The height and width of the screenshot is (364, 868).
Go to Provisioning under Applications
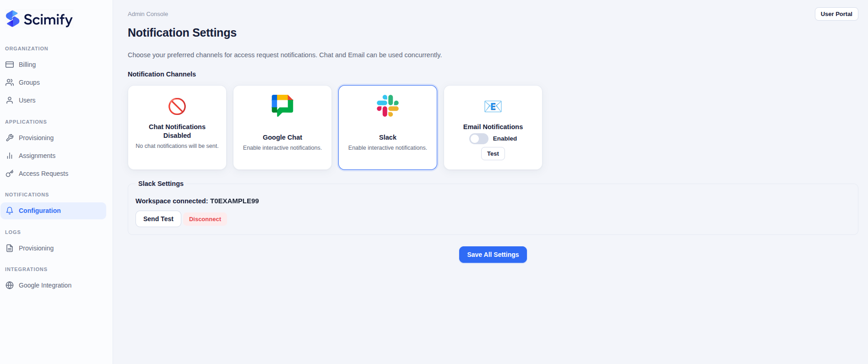[x=53, y=138]
